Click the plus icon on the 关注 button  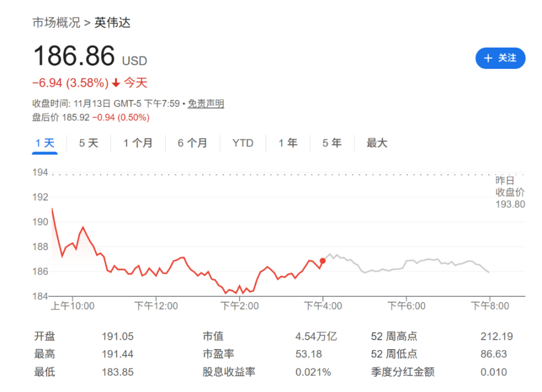[487, 58]
